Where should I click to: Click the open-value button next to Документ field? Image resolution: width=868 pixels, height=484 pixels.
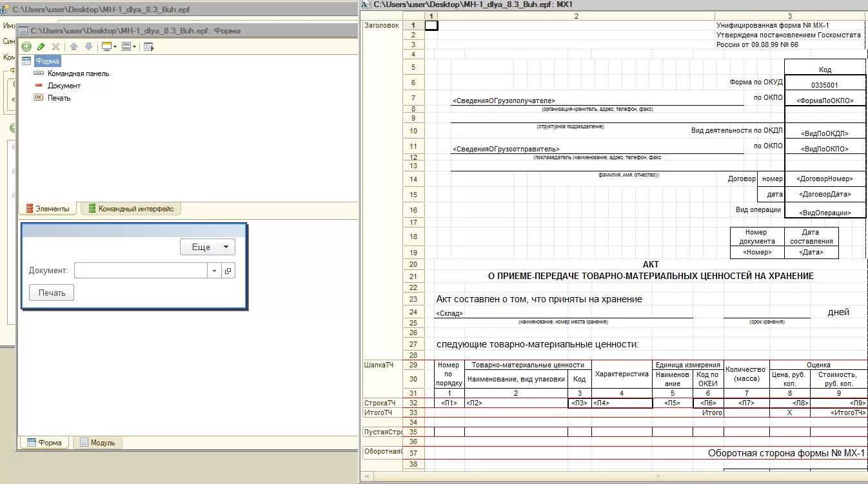click(228, 271)
